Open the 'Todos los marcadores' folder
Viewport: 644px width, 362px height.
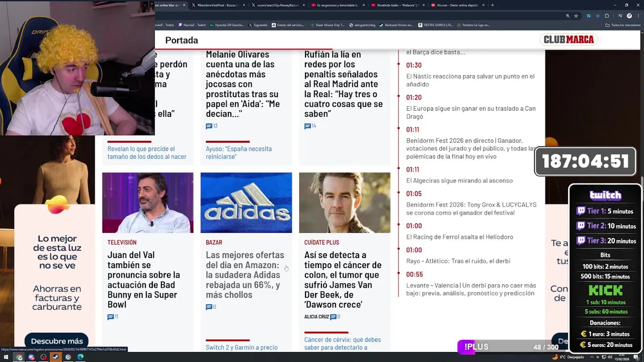coord(623,25)
